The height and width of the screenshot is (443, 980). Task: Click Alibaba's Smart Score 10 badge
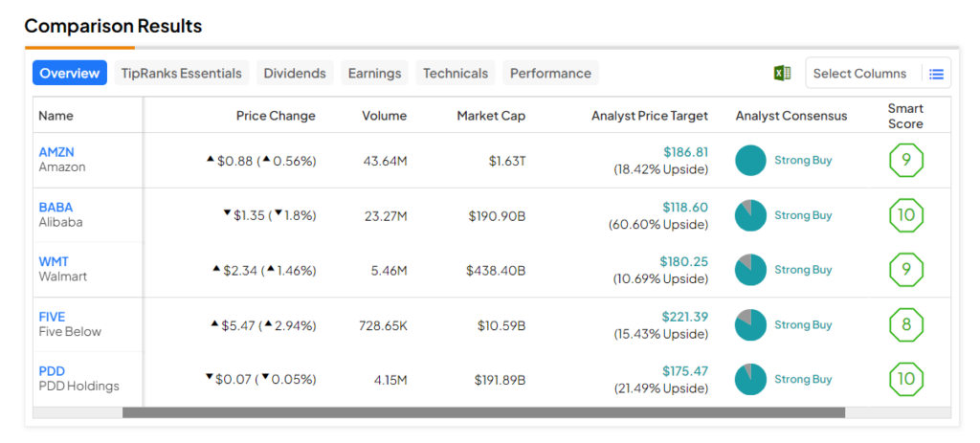pos(905,215)
